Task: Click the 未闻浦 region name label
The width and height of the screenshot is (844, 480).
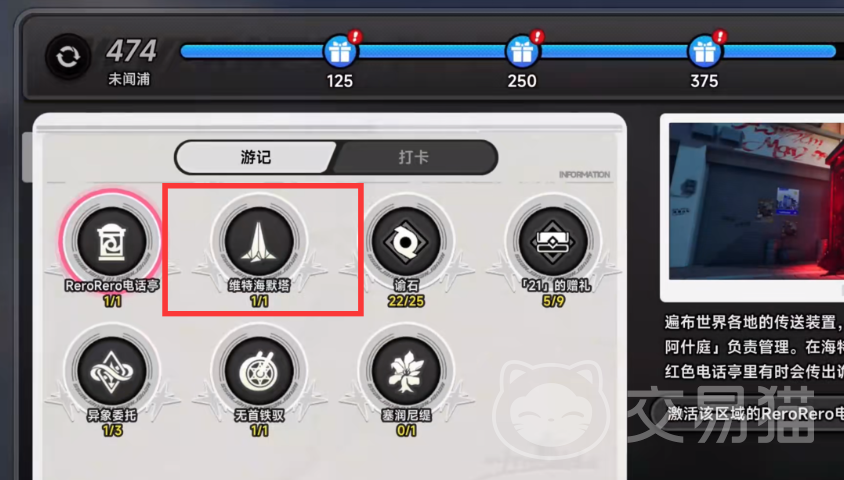Action: point(129,79)
